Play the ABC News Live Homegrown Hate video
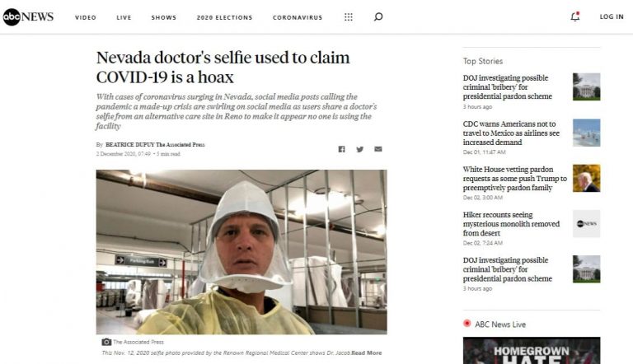The image size is (633, 364). pos(532,350)
